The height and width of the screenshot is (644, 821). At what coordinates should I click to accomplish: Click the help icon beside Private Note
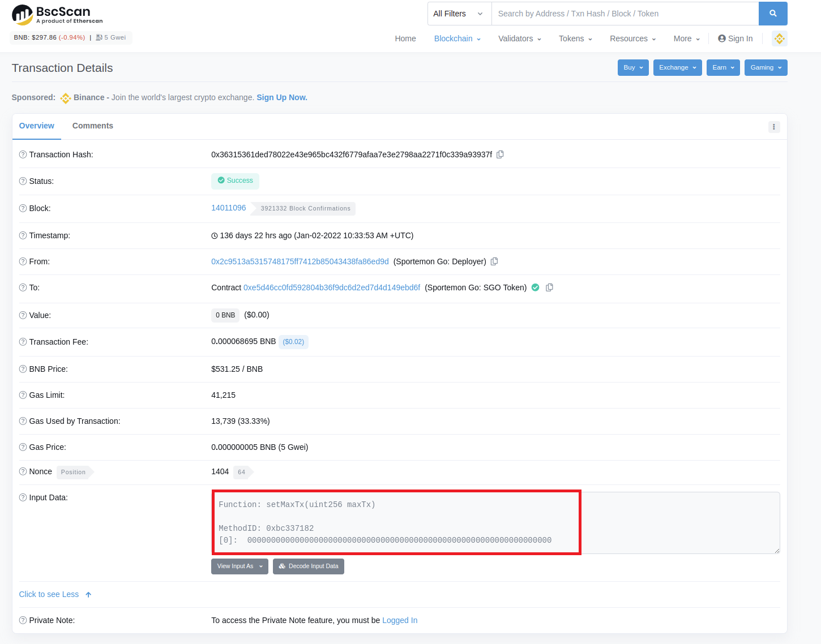(23, 620)
